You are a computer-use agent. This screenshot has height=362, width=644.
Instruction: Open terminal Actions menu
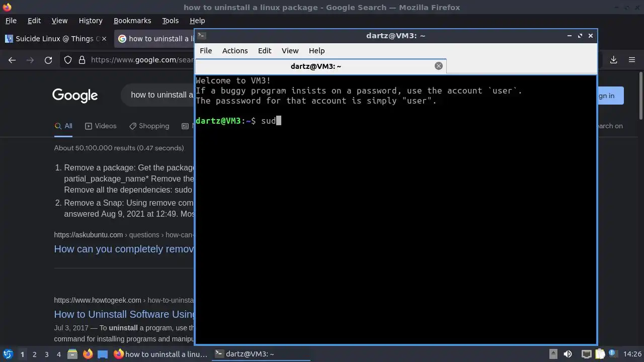(x=235, y=51)
